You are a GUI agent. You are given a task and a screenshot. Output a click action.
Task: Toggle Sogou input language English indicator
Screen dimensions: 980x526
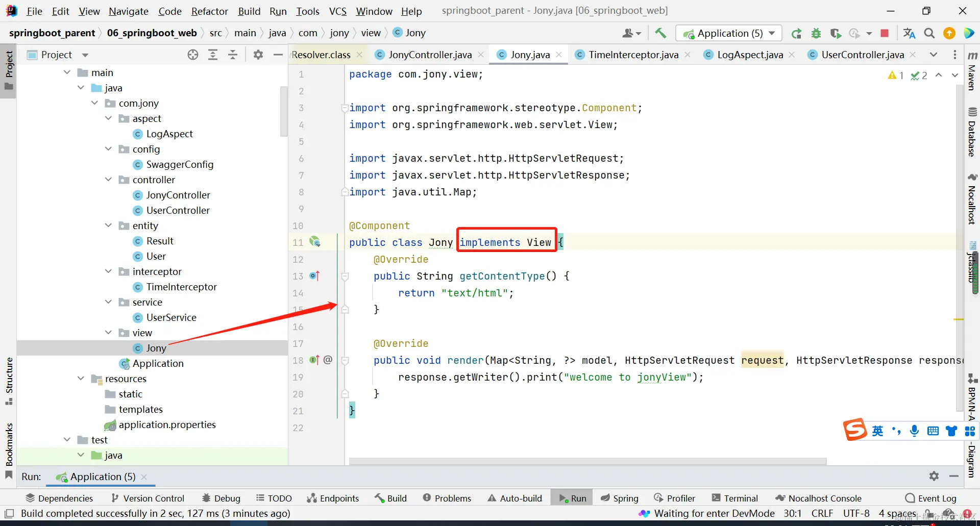point(877,431)
